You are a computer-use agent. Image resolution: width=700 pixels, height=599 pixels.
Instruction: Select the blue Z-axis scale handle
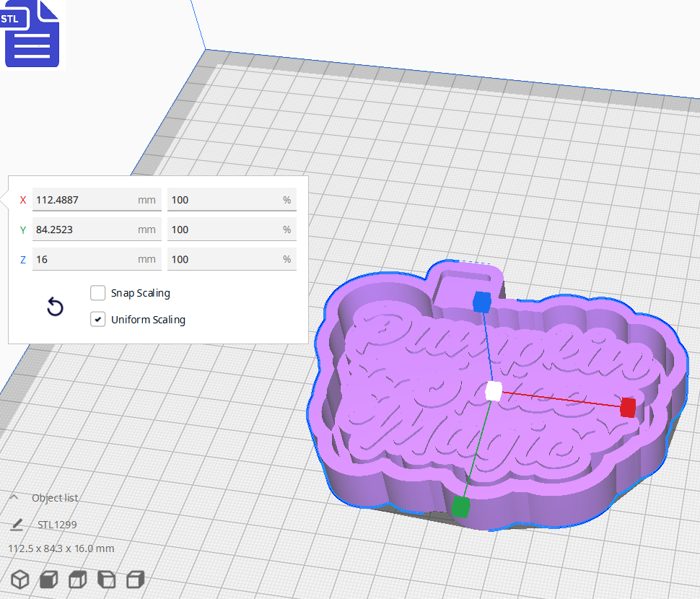coord(481,304)
